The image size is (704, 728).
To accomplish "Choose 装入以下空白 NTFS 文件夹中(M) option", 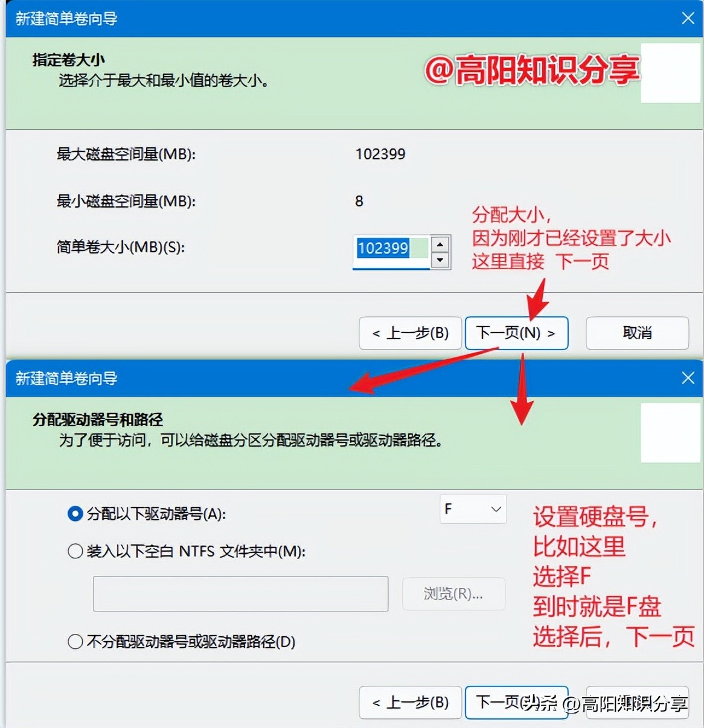I will (75, 551).
